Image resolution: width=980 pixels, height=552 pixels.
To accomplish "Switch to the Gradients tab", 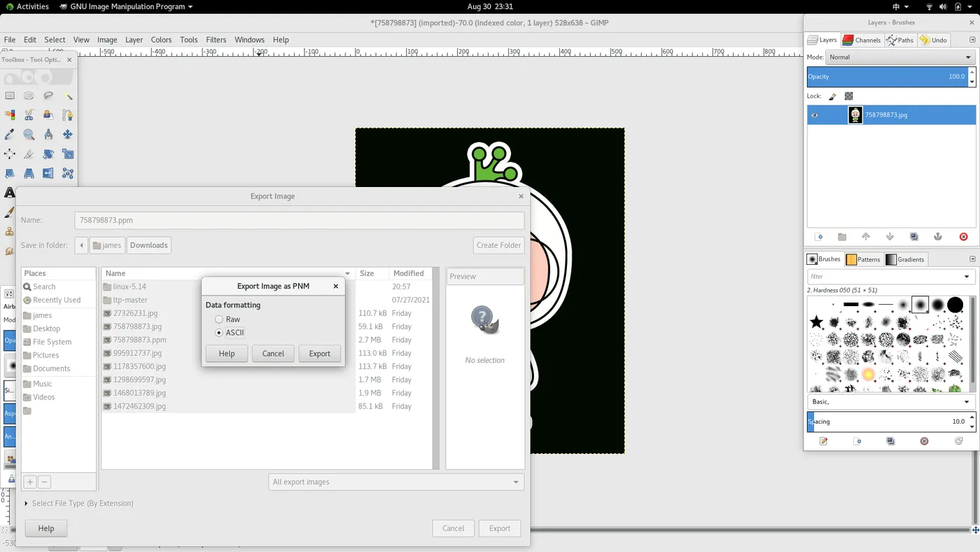I will [905, 259].
